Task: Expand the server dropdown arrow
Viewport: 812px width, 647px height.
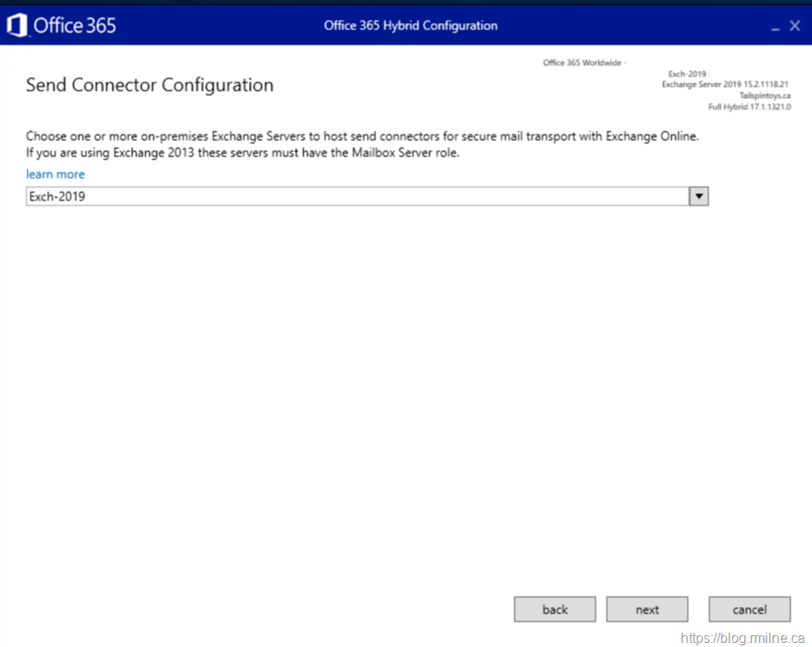Action: (x=698, y=196)
